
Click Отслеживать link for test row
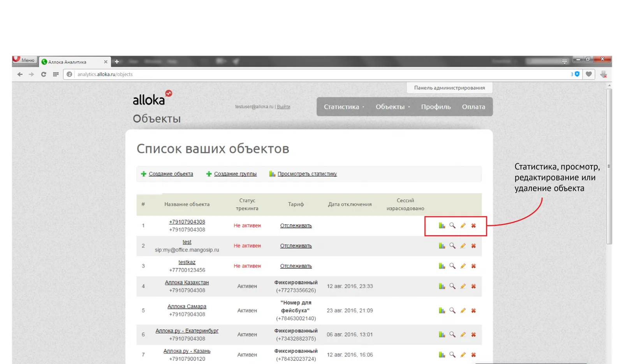[x=296, y=246]
